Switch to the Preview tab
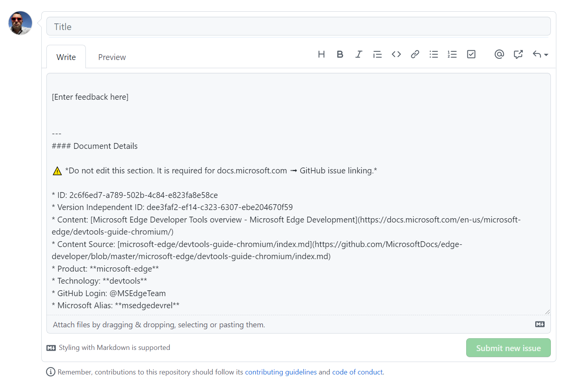The width and height of the screenshot is (561, 392). pyautogui.click(x=112, y=57)
